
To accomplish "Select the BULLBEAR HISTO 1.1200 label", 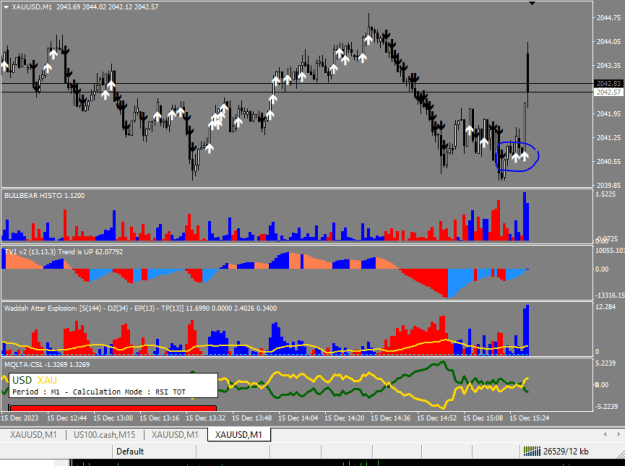I will [x=45, y=195].
